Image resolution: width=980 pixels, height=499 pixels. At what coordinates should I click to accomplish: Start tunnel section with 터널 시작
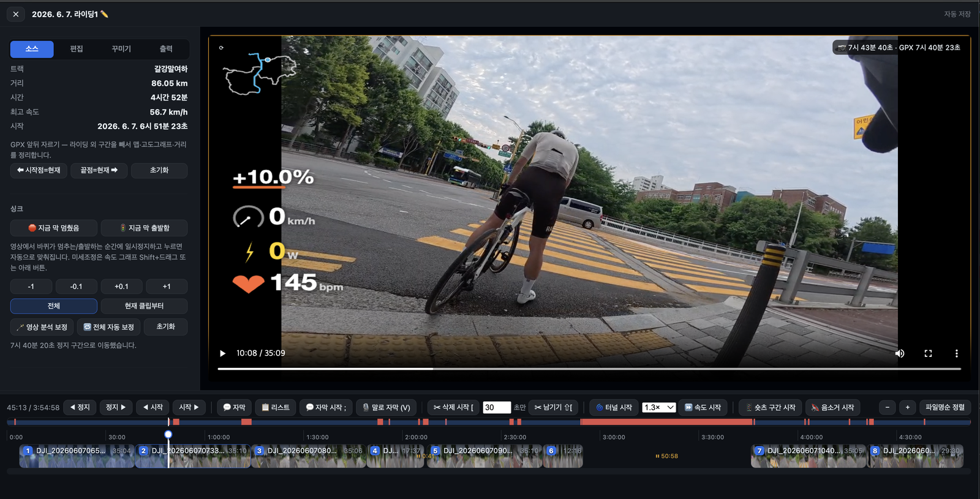point(614,407)
